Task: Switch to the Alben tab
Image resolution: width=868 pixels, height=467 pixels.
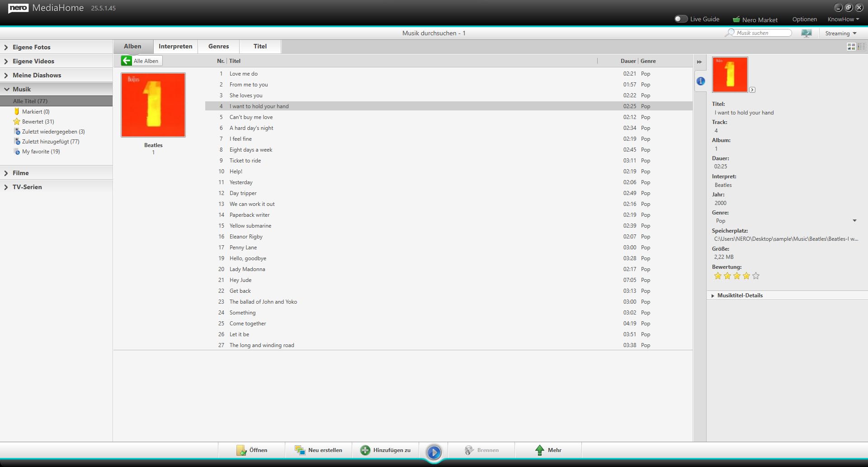Action: 132,47
